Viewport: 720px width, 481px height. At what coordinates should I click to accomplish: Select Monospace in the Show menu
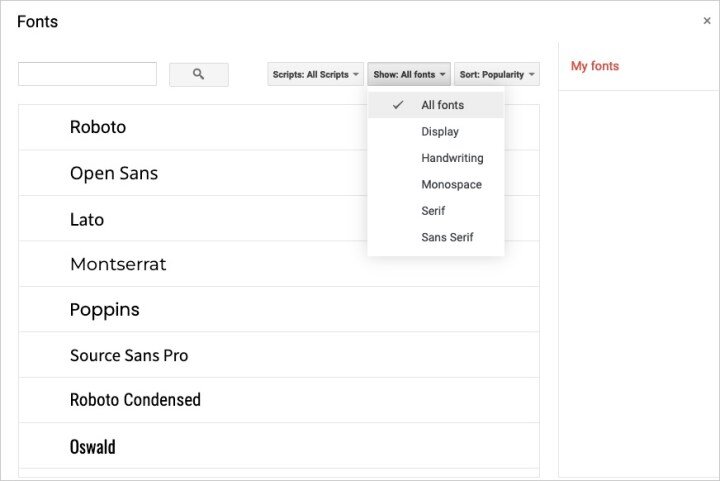click(436, 185)
